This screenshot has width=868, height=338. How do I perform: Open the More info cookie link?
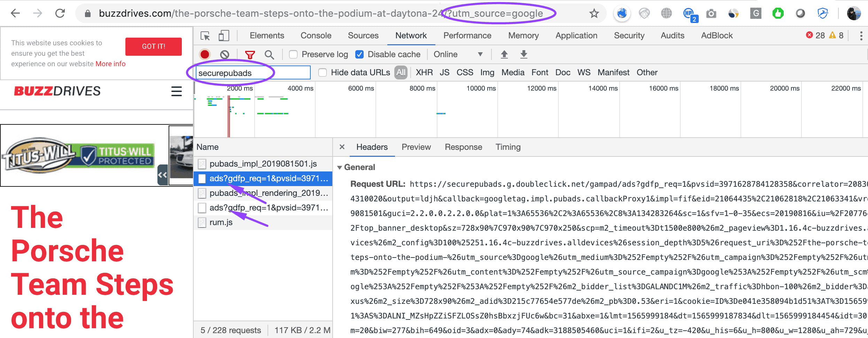(110, 64)
